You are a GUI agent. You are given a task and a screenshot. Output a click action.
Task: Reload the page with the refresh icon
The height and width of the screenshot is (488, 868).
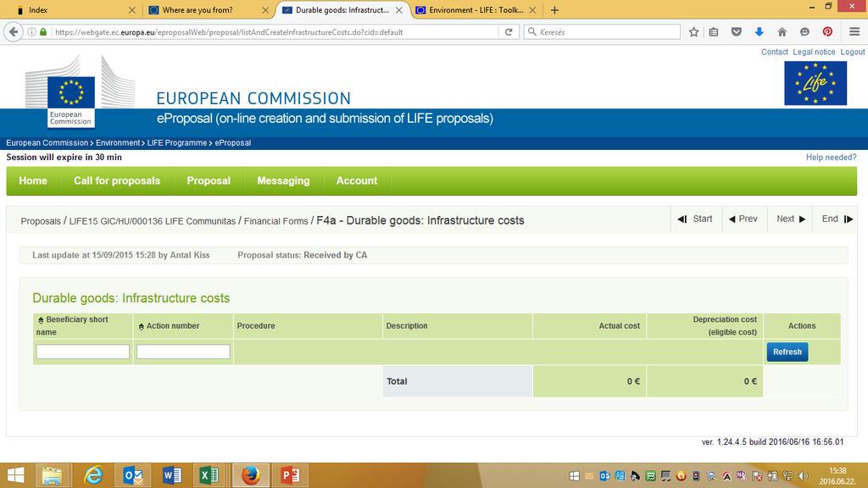pos(509,32)
